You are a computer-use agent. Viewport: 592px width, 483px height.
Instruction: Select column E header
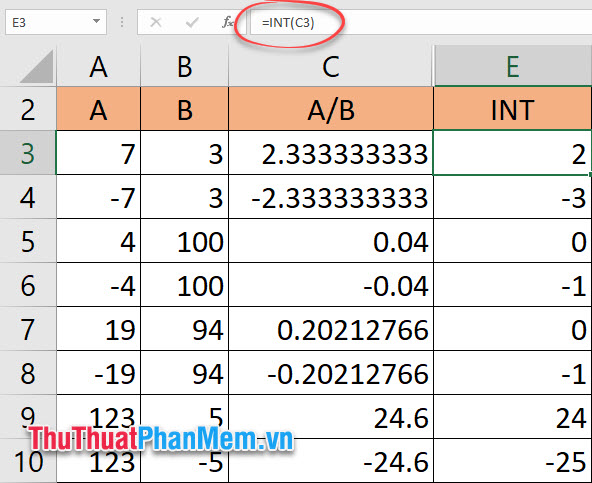[x=513, y=66]
